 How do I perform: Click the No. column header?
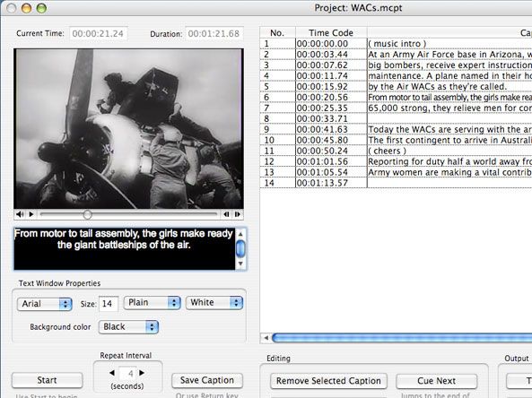277,33
